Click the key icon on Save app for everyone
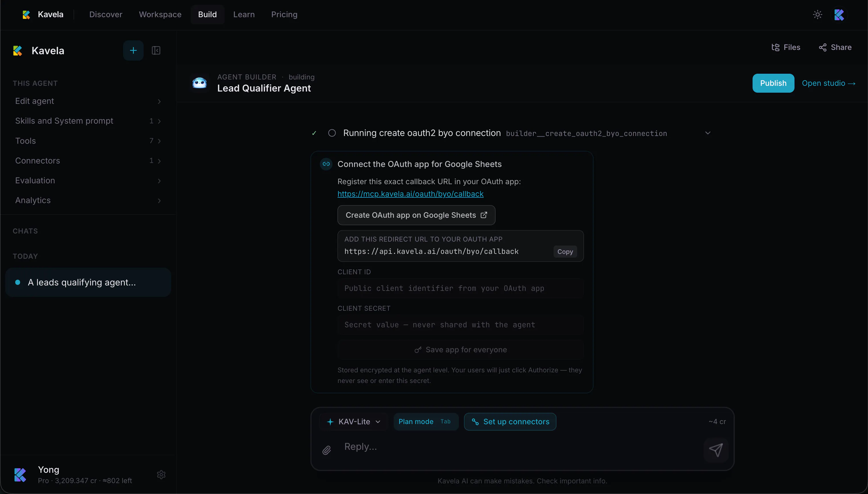Viewport: 868px width, 494px height. [x=418, y=350]
